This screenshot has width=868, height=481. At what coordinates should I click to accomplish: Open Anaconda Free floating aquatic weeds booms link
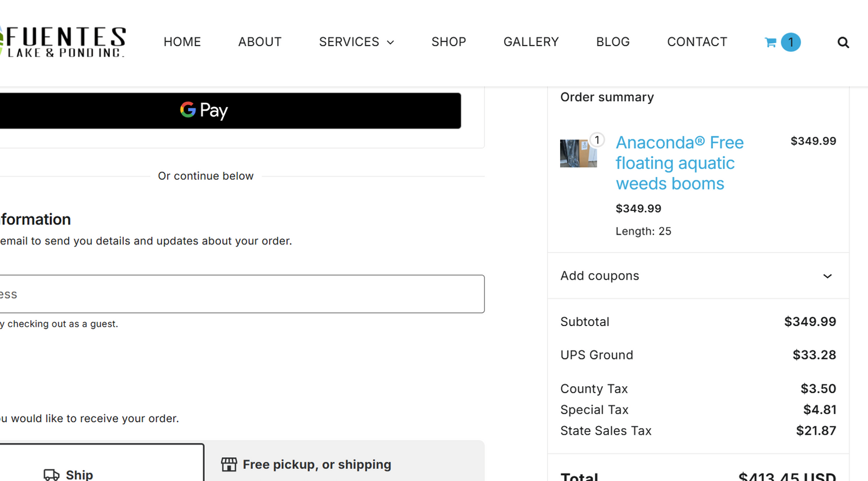pyautogui.click(x=679, y=162)
